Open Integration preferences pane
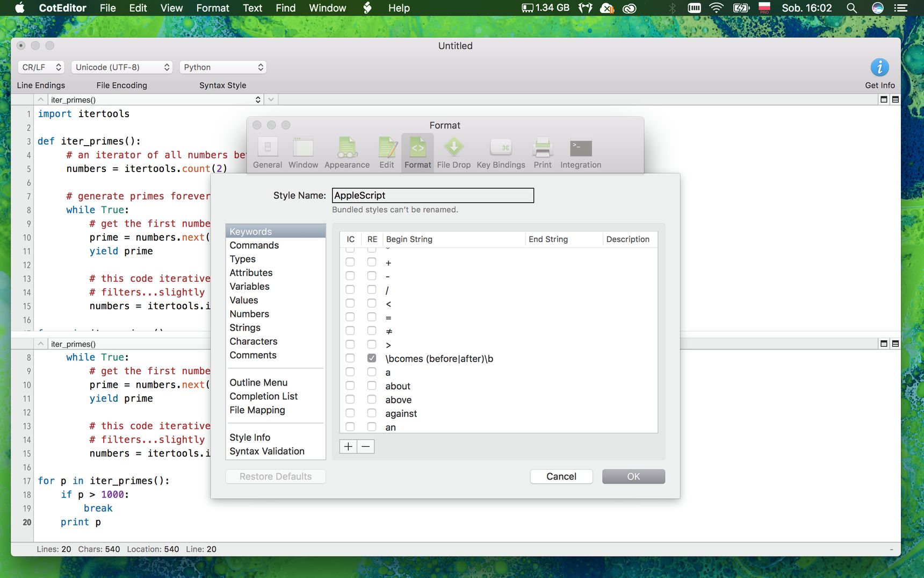Image resolution: width=924 pixels, height=578 pixels. (x=581, y=153)
